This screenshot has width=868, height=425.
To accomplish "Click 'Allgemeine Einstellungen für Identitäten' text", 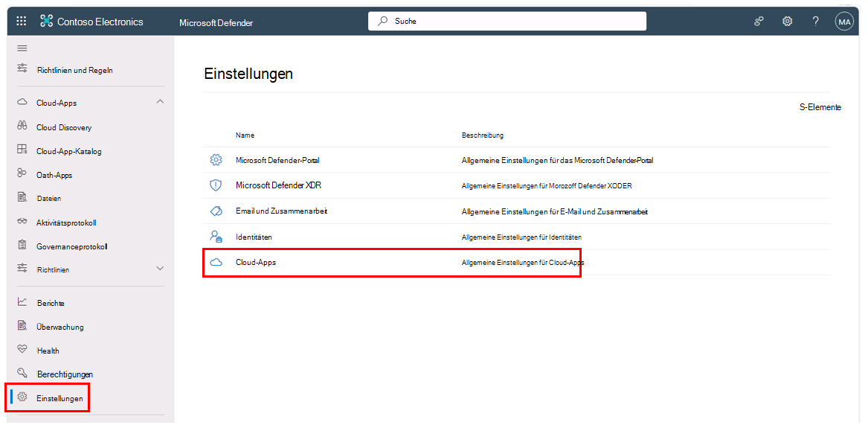I will coord(521,237).
